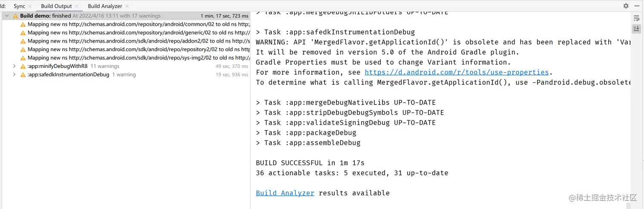This screenshot has width=644, height=209.
Task: Click 'Task :app:validateSigningDebug UP-TO-DATE' line
Action: 346,122
